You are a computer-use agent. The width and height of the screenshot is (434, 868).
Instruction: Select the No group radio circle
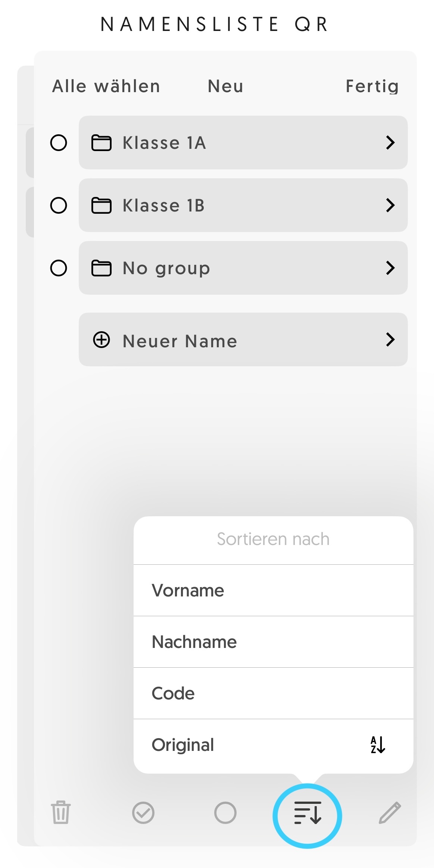click(59, 268)
